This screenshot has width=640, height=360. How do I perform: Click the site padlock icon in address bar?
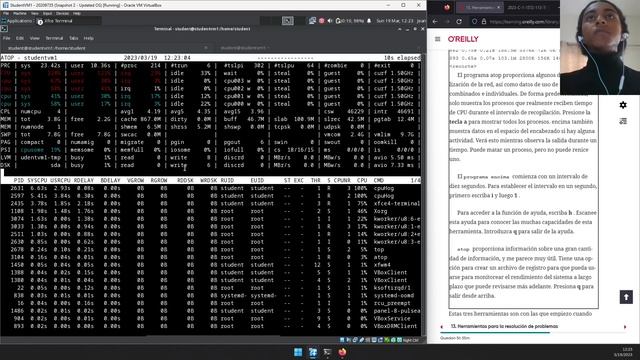484,21
